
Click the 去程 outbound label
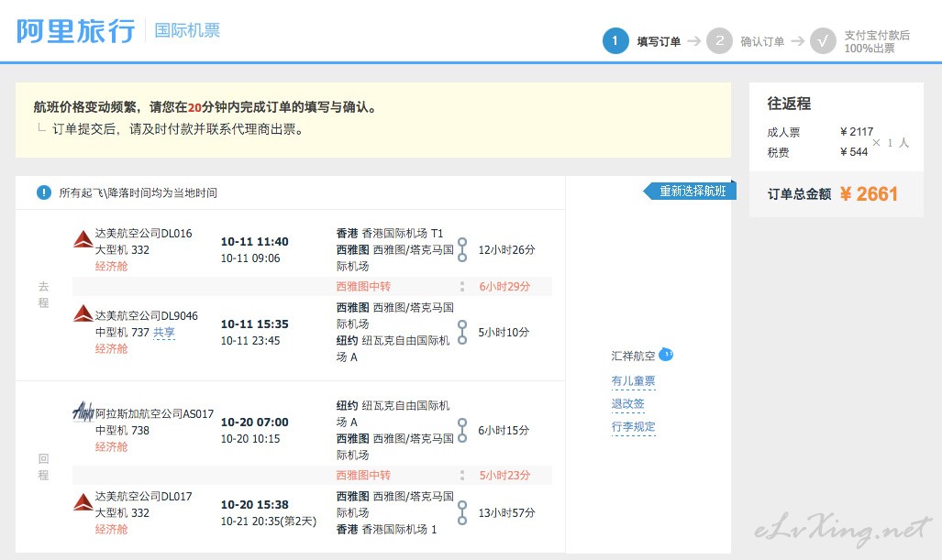coord(43,295)
